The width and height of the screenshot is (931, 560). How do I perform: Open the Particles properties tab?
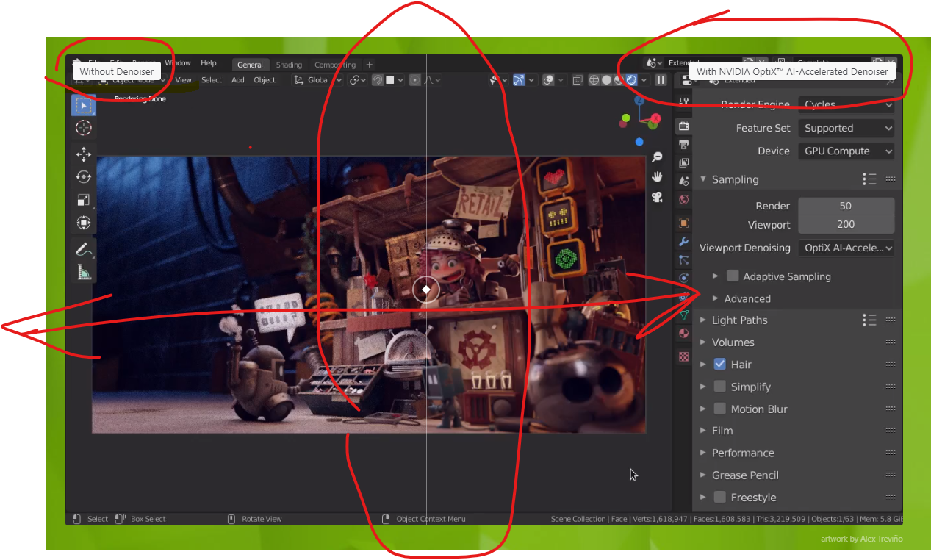coord(683,259)
